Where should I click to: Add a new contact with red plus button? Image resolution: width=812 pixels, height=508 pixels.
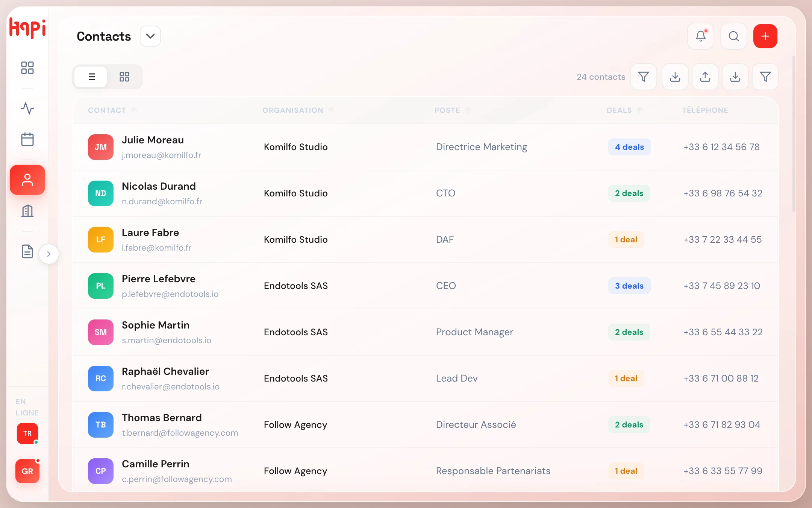(765, 36)
